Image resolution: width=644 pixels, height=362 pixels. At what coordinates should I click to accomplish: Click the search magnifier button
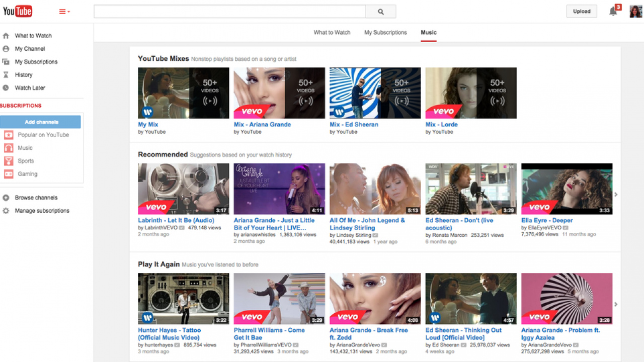click(x=380, y=12)
